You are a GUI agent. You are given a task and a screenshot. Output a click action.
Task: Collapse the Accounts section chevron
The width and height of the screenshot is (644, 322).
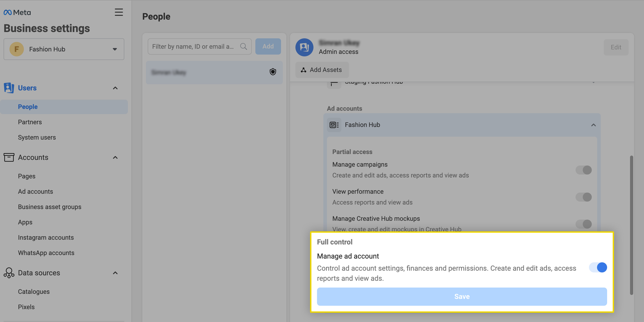pos(115,157)
